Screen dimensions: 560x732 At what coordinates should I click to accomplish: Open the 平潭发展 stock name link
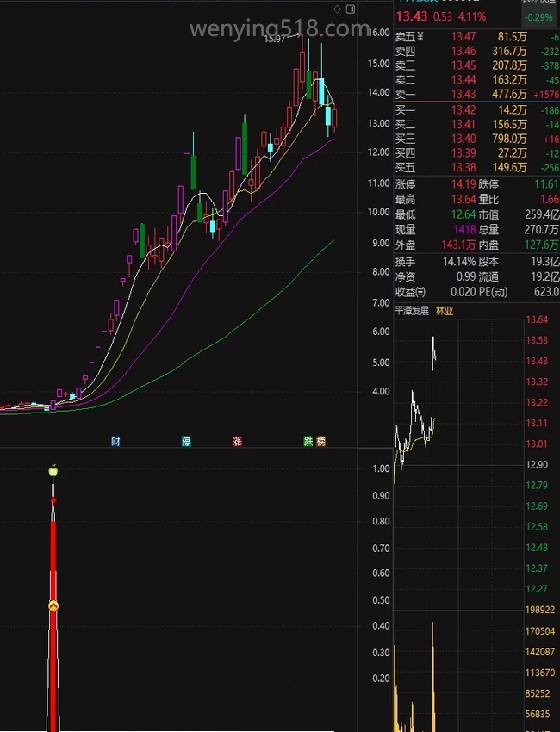(412, 311)
